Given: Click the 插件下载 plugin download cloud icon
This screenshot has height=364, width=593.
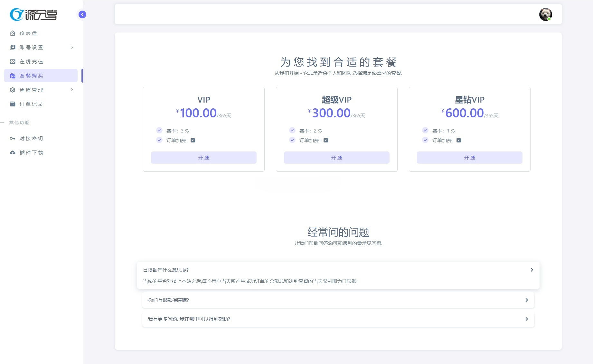Looking at the screenshot, I should pos(12,152).
